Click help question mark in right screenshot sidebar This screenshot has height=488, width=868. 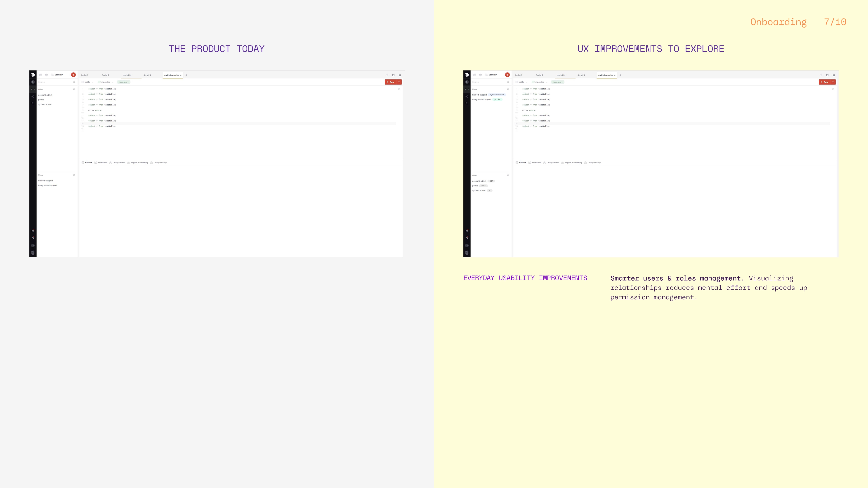467,245
